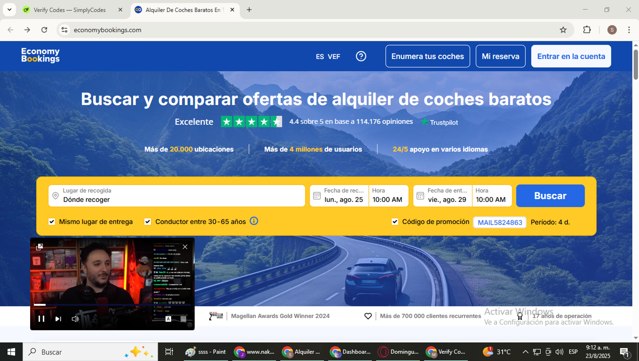The image size is (639, 361).
Task: Open the Chrome extensions puzzle icon
Action: click(x=587, y=30)
